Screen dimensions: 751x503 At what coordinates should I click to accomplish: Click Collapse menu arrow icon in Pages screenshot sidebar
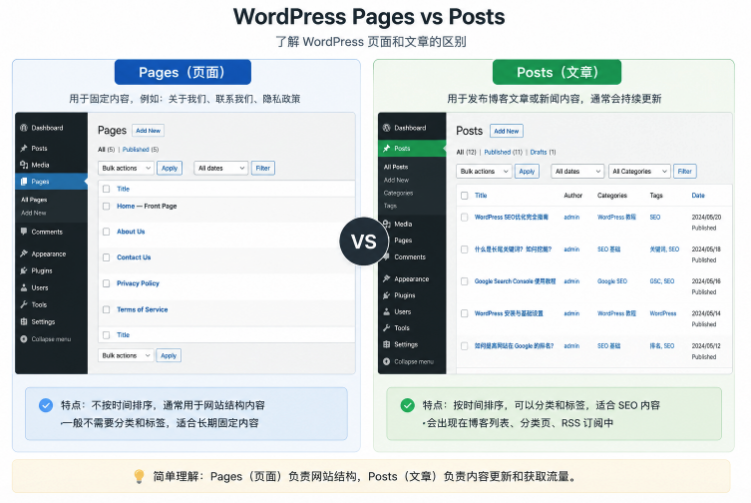[23, 339]
